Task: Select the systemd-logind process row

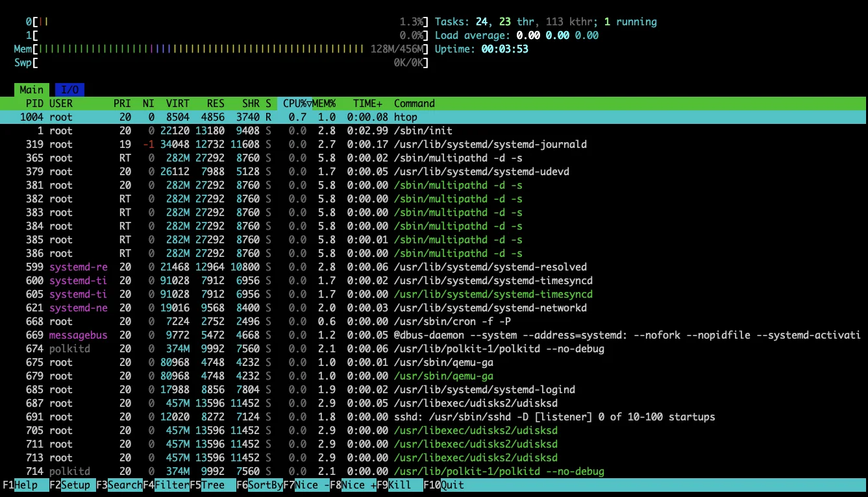Action: [434, 390]
